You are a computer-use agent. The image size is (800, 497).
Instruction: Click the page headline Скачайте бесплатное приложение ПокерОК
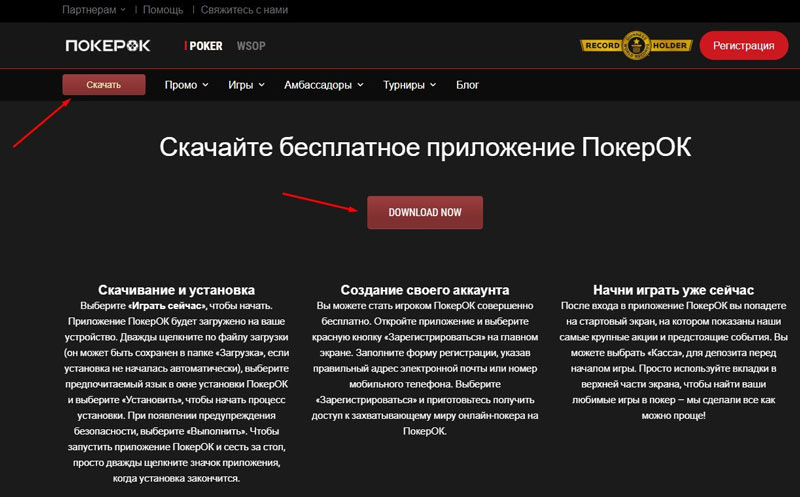pos(425,147)
